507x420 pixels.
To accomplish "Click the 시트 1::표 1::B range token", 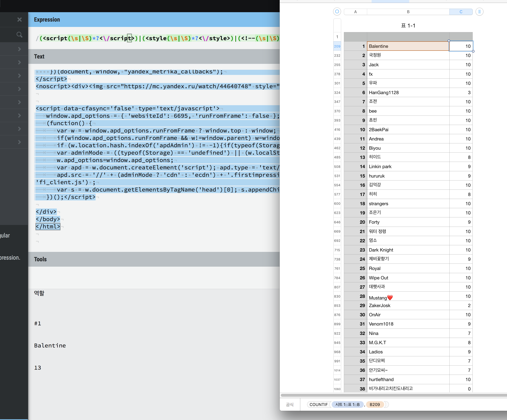I will pyautogui.click(x=347, y=404).
